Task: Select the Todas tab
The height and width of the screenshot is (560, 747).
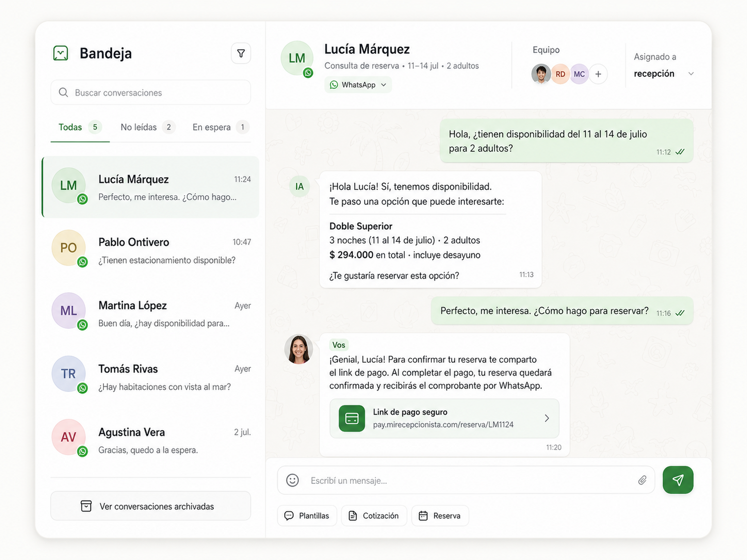Action: pyautogui.click(x=80, y=127)
